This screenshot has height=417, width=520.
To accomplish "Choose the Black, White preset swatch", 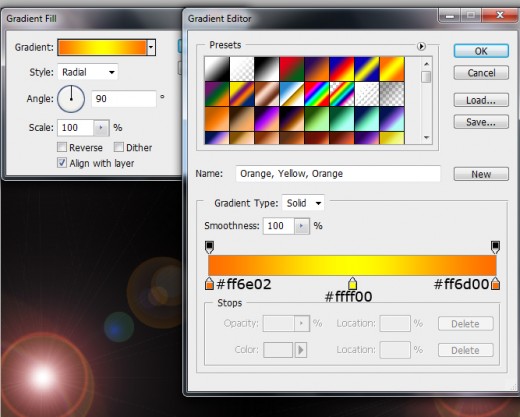I will tap(267, 69).
